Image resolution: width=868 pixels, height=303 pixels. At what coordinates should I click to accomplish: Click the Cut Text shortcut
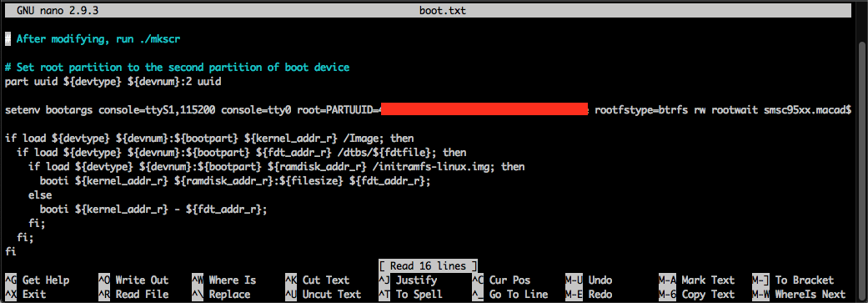317,280
